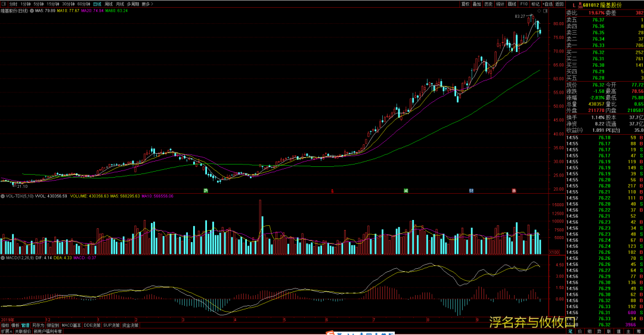Image resolution: width=644 pixels, height=335 pixels.
Task: Click the collapse panel icon at top-left
Action: [x=3, y=4]
